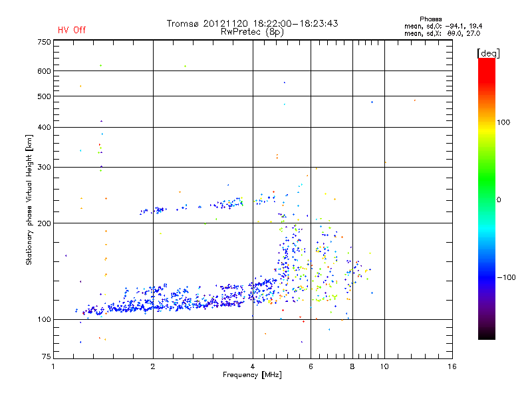Click y-axis tick label "500"
532x399 pixels.
[45, 96]
